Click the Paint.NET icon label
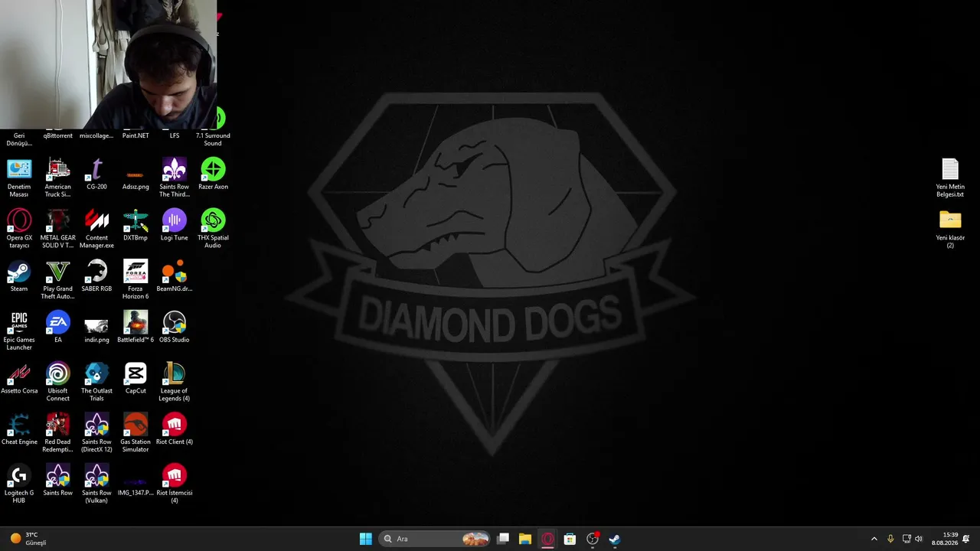This screenshot has height=551, width=980. click(136, 135)
